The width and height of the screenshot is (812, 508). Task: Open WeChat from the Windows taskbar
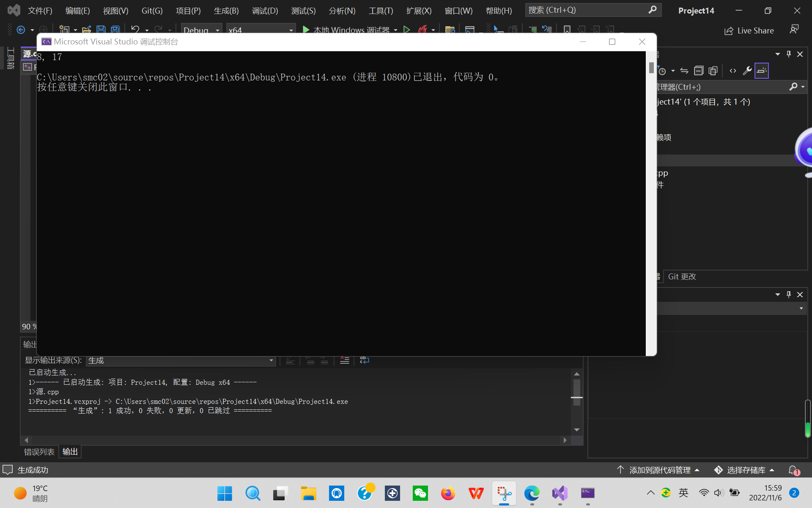[420, 493]
